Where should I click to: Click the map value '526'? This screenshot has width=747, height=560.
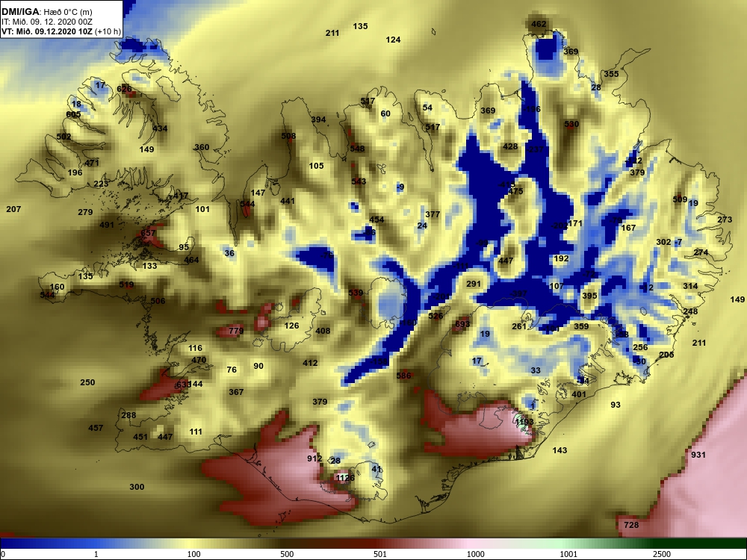click(436, 316)
